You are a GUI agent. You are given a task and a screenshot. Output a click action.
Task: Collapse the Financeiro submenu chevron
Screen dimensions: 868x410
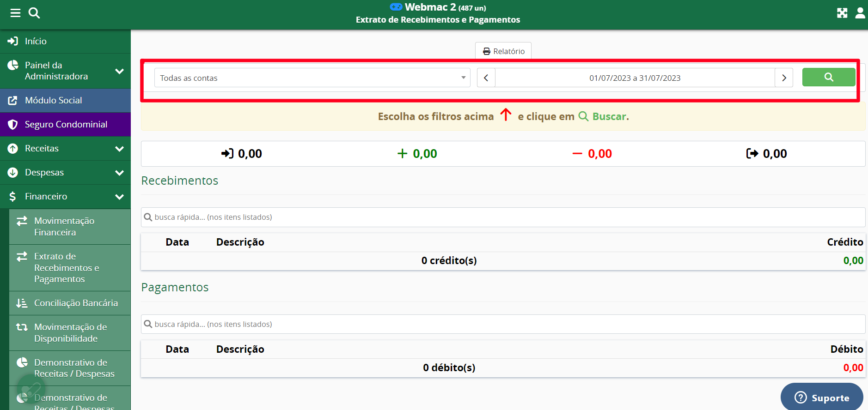[x=120, y=197]
